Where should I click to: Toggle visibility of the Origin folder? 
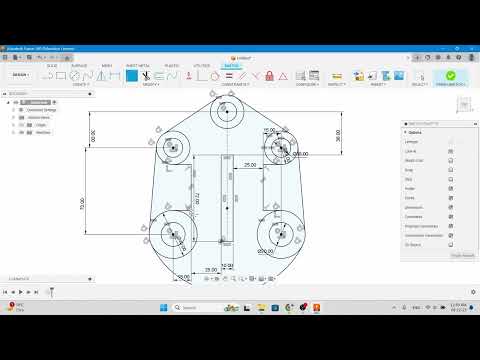22,125
